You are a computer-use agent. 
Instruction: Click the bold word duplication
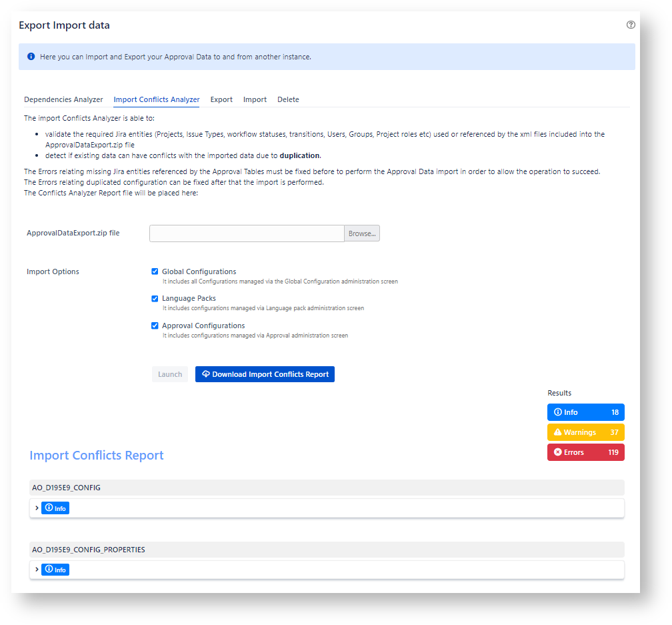coord(300,155)
